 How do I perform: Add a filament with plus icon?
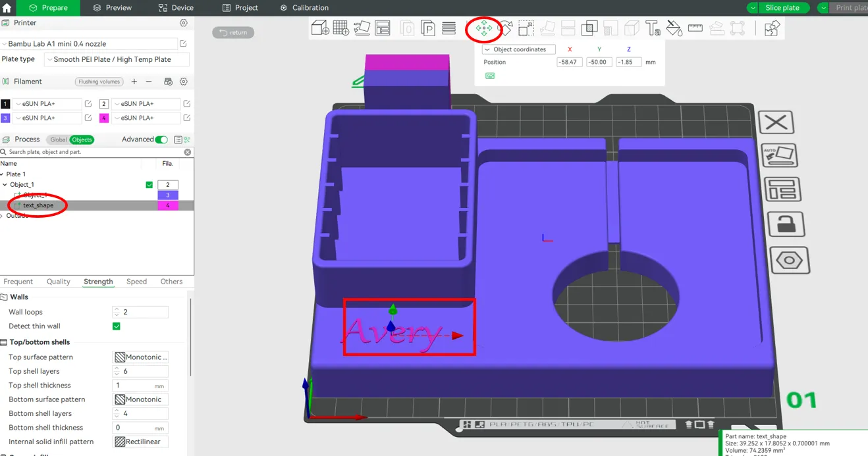134,82
